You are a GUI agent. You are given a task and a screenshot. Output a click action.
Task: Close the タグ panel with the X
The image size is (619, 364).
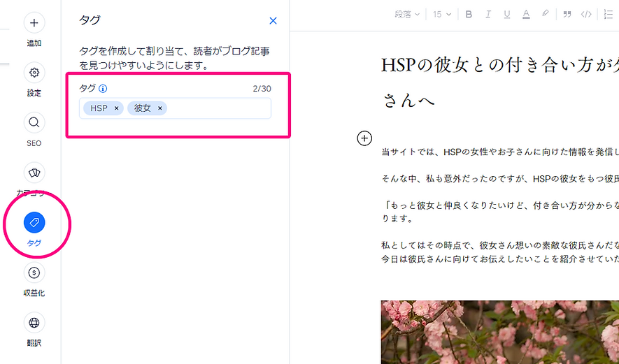click(273, 21)
